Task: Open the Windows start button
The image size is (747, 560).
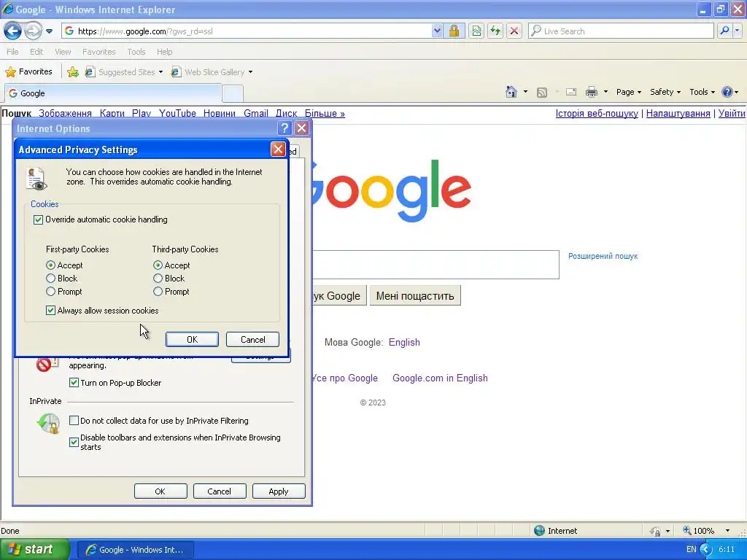Action: (34, 549)
